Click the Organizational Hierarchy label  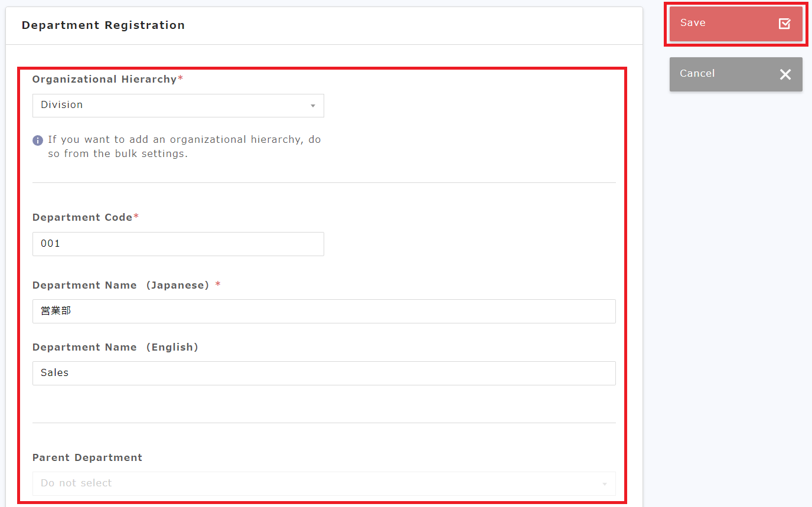coord(107,79)
